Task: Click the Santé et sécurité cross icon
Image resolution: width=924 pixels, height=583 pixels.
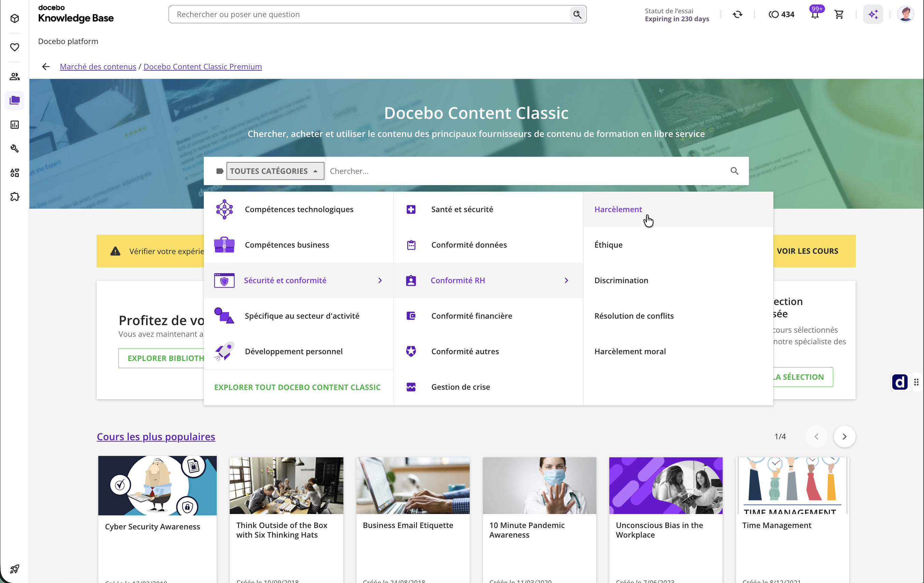Action: [411, 209]
